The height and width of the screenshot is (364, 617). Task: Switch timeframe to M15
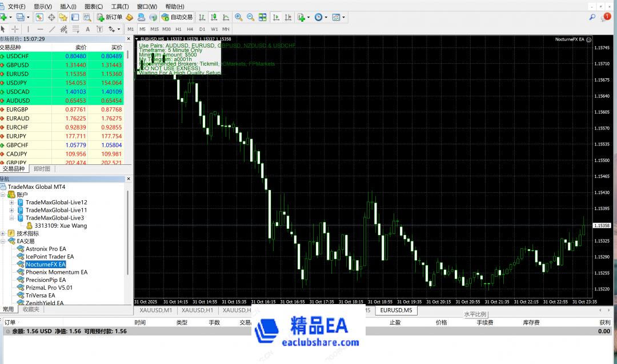(154, 29)
